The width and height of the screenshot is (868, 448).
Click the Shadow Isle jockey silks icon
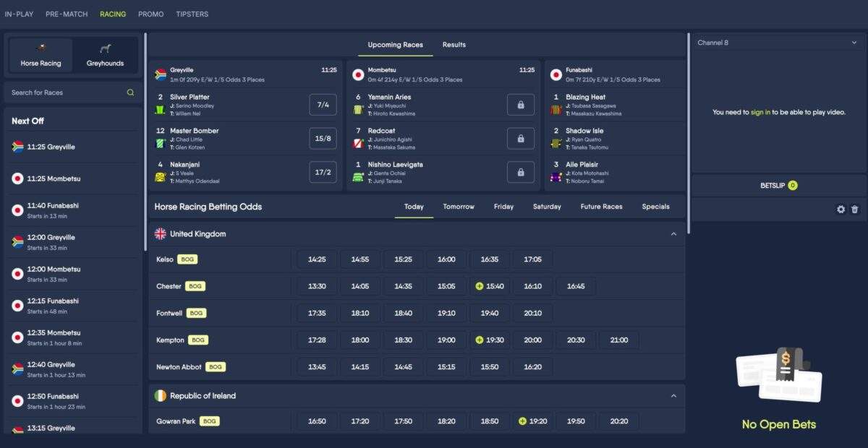click(x=556, y=143)
